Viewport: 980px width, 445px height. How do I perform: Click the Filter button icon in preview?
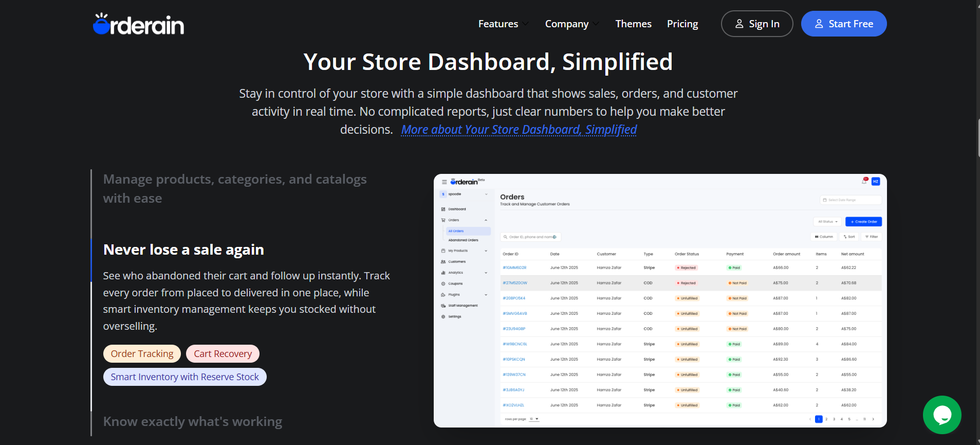pyautogui.click(x=866, y=237)
